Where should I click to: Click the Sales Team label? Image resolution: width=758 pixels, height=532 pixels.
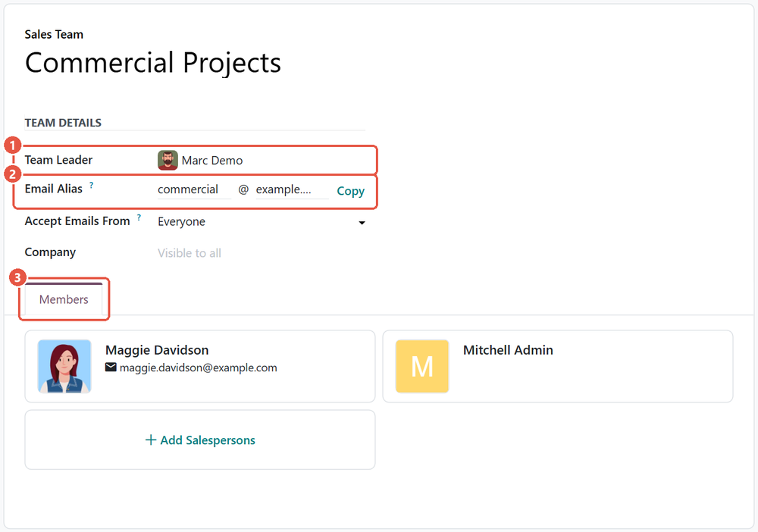(x=54, y=35)
